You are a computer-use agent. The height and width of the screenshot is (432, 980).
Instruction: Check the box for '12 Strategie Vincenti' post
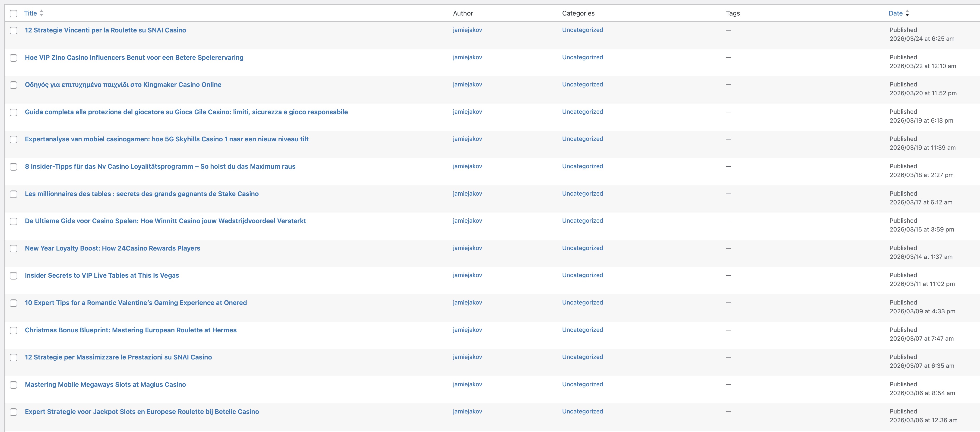[13, 30]
